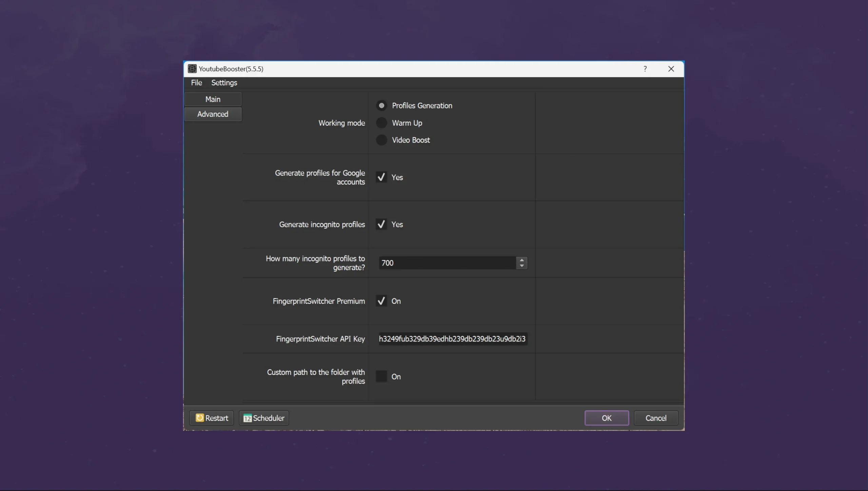Screen dimensions: 868x491
Task: Click the Working mode label
Action: (x=341, y=123)
